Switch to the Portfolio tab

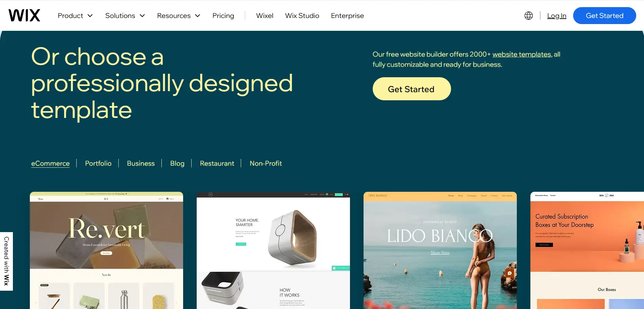point(98,163)
